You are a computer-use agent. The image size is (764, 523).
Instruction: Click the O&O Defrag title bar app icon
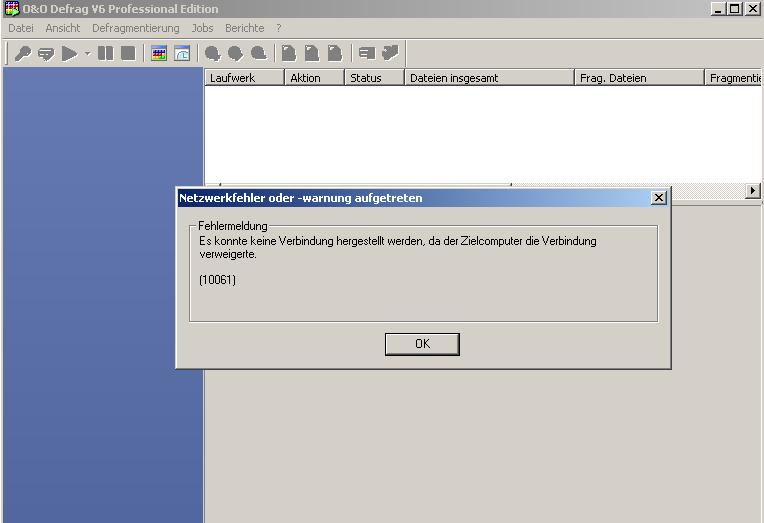click(12, 9)
